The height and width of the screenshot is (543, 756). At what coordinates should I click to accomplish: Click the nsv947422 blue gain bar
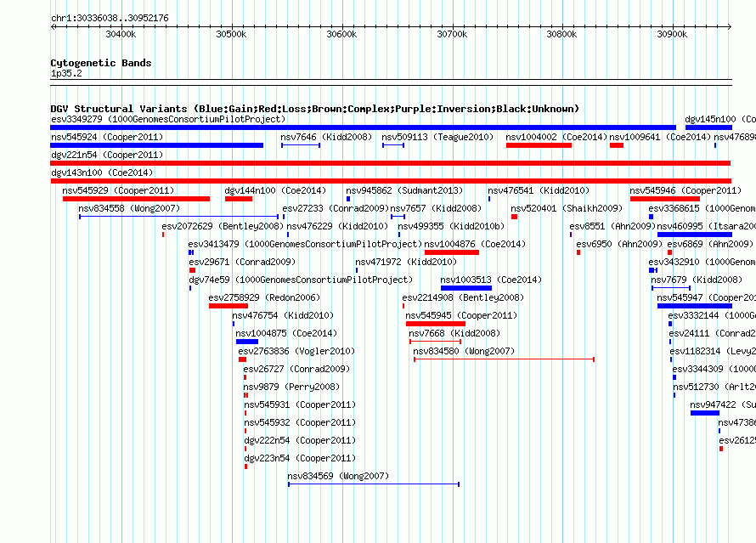tap(705, 413)
